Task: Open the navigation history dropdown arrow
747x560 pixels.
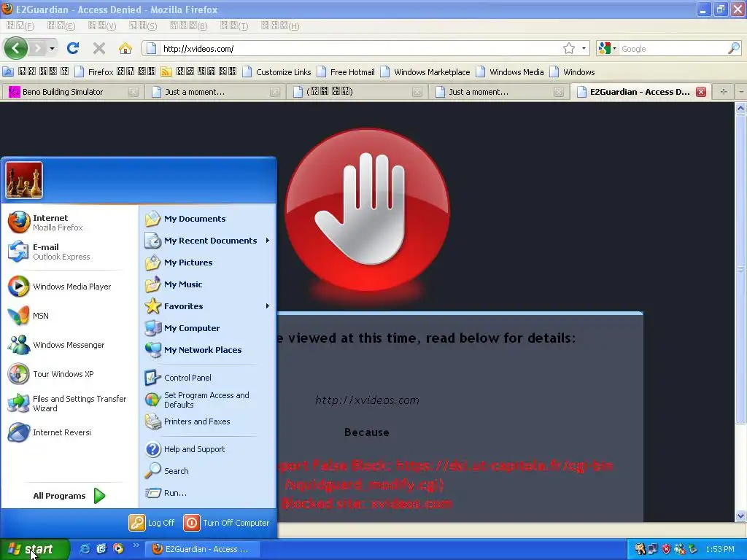Action: coord(52,49)
